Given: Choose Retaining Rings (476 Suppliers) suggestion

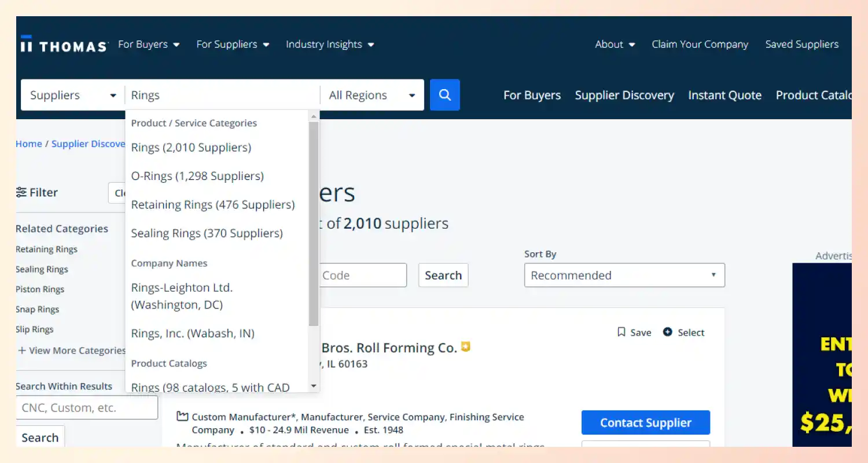Looking at the screenshot, I should point(213,205).
